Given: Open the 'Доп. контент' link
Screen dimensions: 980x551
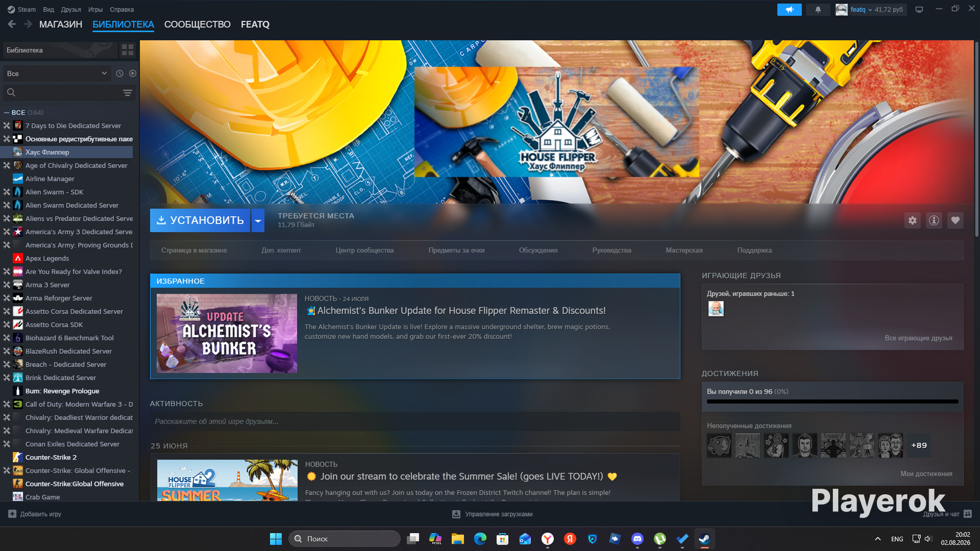Looking at the screenshot, I should pos(281,250).
